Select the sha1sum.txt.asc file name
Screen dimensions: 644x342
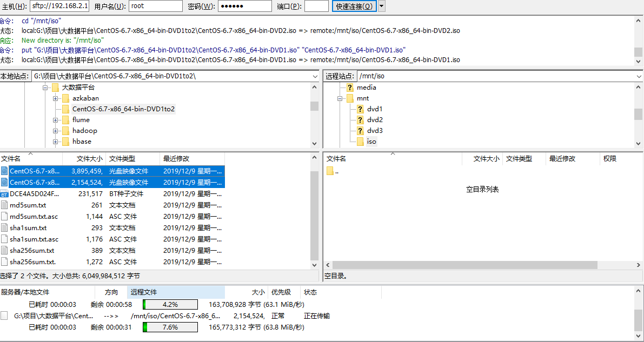[x=34, y=239]
